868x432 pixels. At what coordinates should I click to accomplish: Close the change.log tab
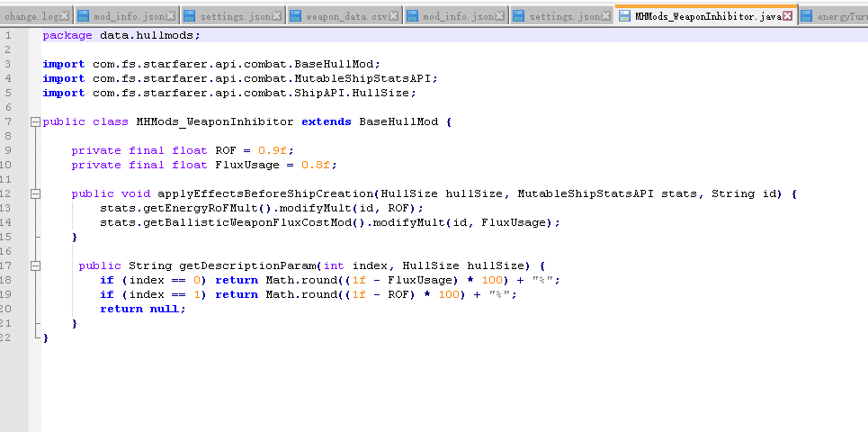(64, 16)
